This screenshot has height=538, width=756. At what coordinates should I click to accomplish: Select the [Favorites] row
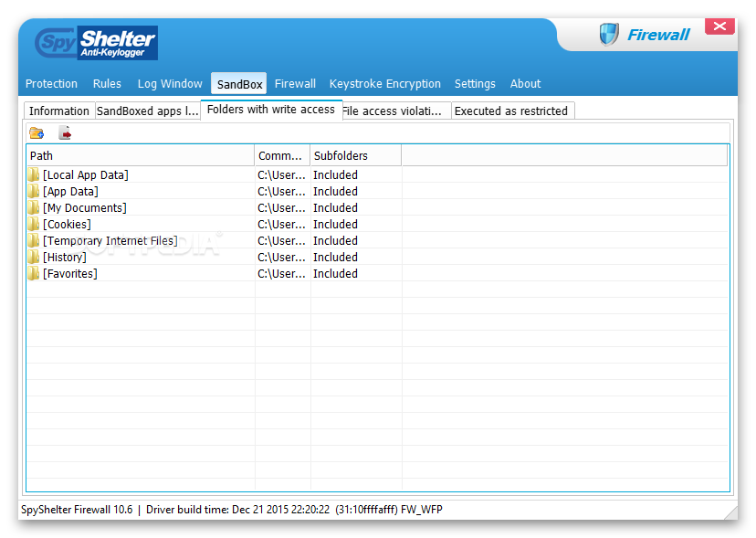[x=377, y=273]
